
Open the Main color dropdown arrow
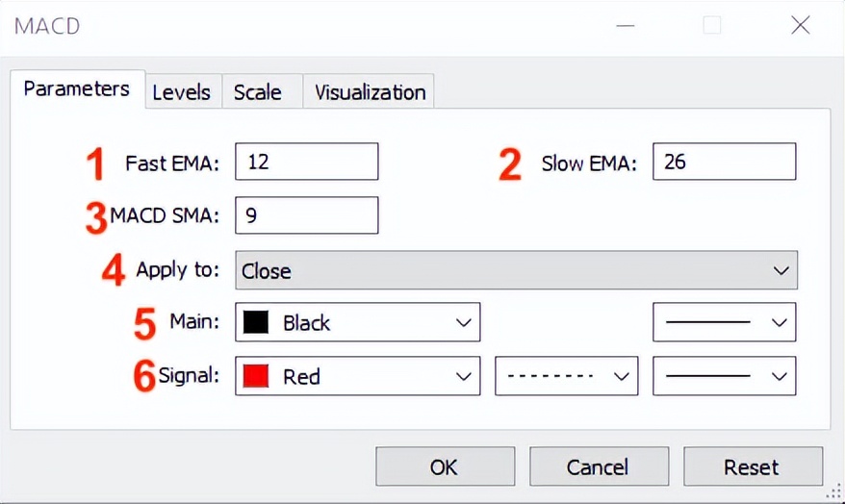(x=463, y=323)
